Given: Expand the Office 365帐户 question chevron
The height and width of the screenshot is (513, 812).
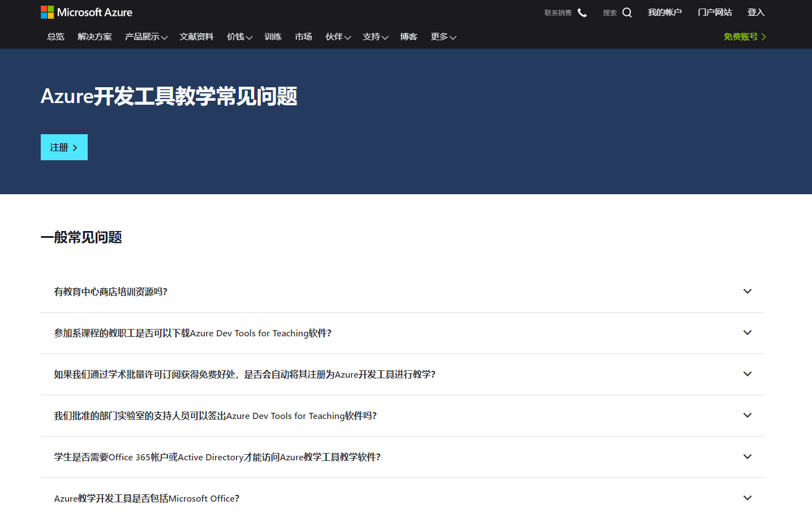Looking at the screenshot, I should [747, 457].
